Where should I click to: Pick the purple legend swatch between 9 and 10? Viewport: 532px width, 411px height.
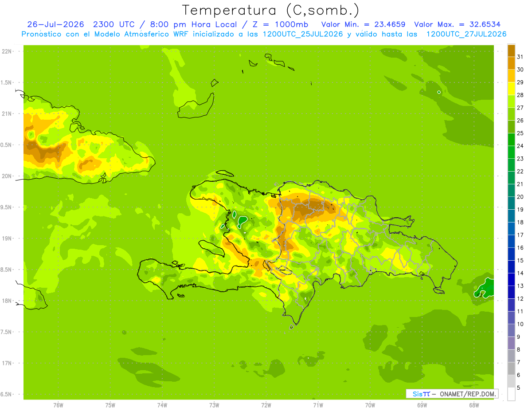(511, 330)
